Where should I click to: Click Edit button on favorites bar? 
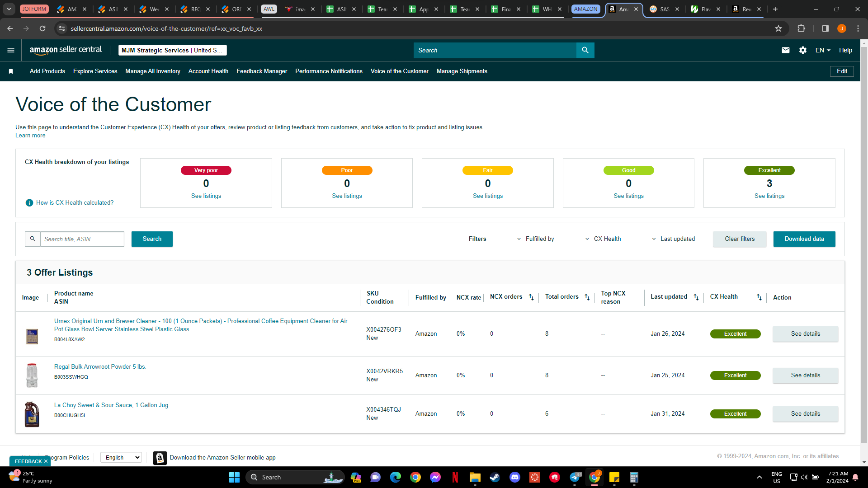point(842,71)
